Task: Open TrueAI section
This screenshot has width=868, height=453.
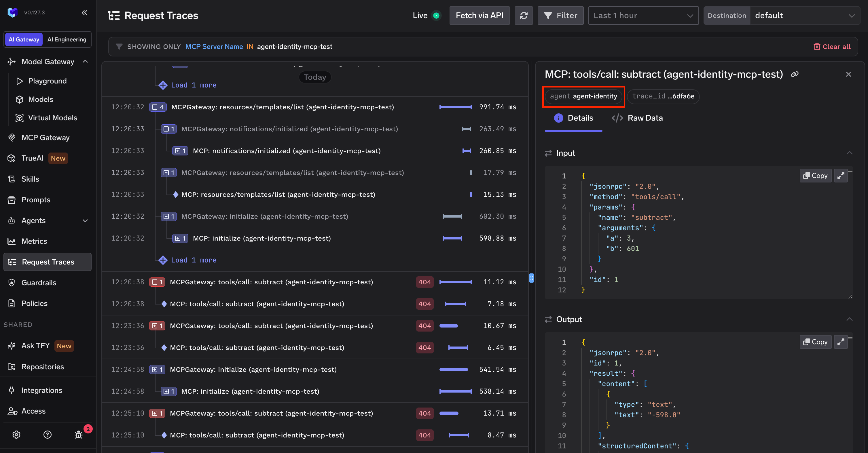Action: 32,158
